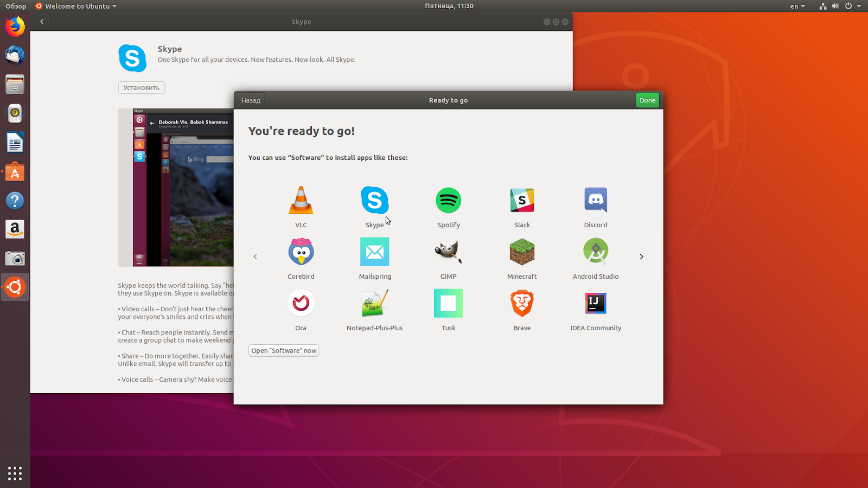Open the Welcome to Ubuntu app menu
868x488 pixels.
76,6
